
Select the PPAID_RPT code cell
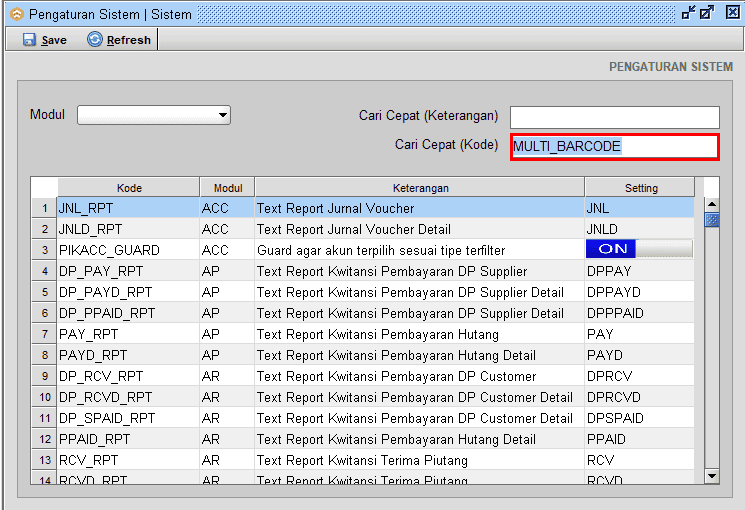(128, 439)
